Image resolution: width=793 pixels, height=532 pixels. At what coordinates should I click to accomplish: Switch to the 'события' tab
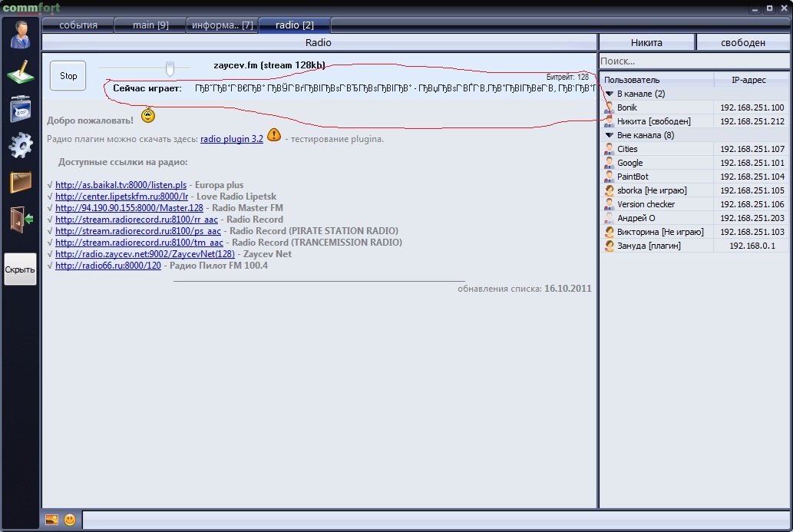click(78, 25)
